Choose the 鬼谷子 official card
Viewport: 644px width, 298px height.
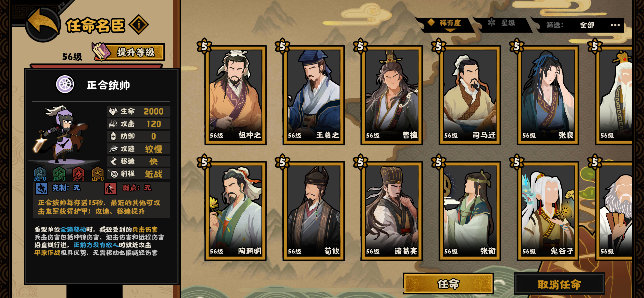pos(548,211)
